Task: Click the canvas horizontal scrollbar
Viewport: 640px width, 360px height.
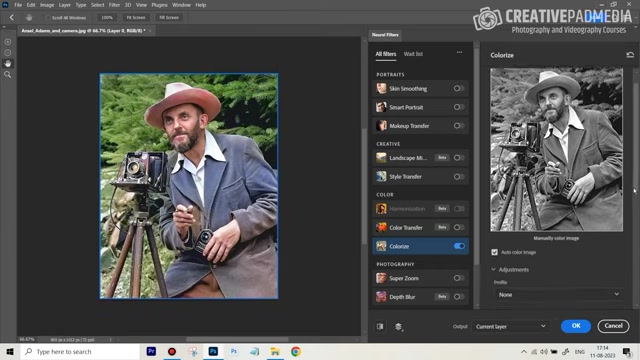Action: [237, 339]
